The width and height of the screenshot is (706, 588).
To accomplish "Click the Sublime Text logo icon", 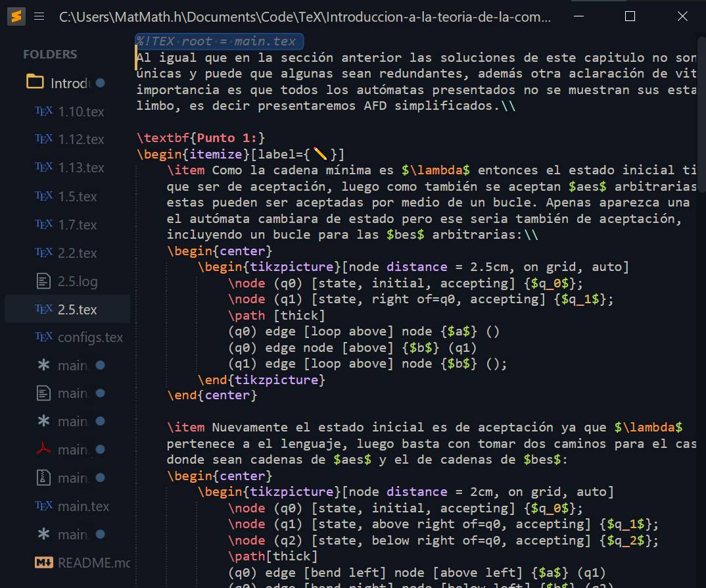I will tap(16, 16).
